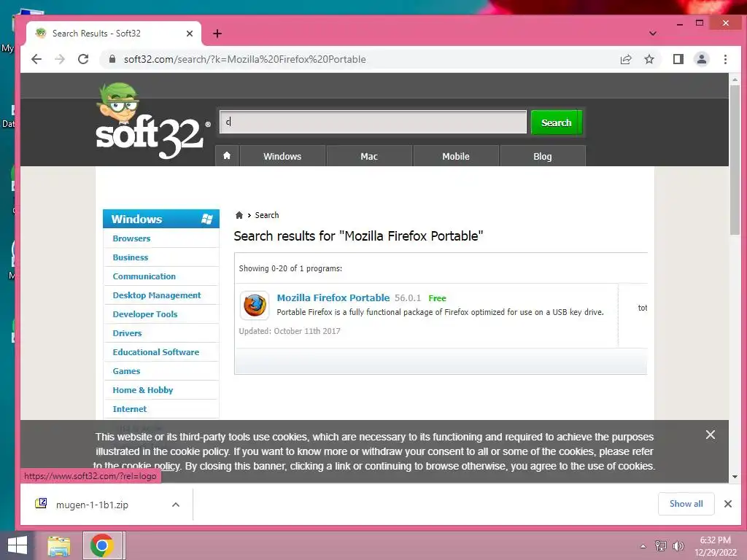
Task: Click the address bar URL
Action: coord(245,59)
